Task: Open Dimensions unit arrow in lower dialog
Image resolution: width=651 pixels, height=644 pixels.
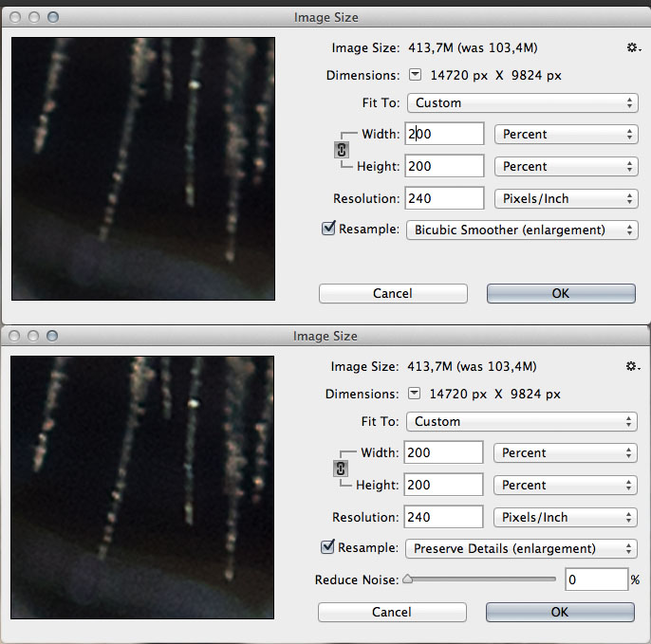Action: [x=415, y=394]
